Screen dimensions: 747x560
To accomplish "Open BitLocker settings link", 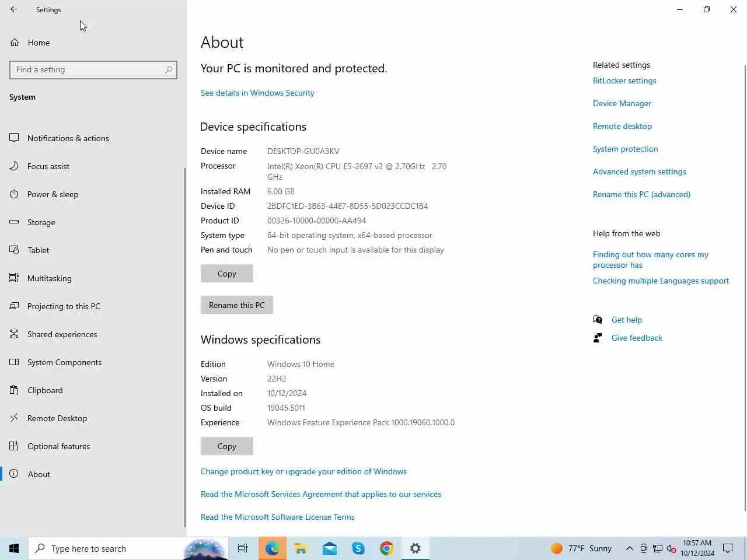I will click(x=624, y=80).
